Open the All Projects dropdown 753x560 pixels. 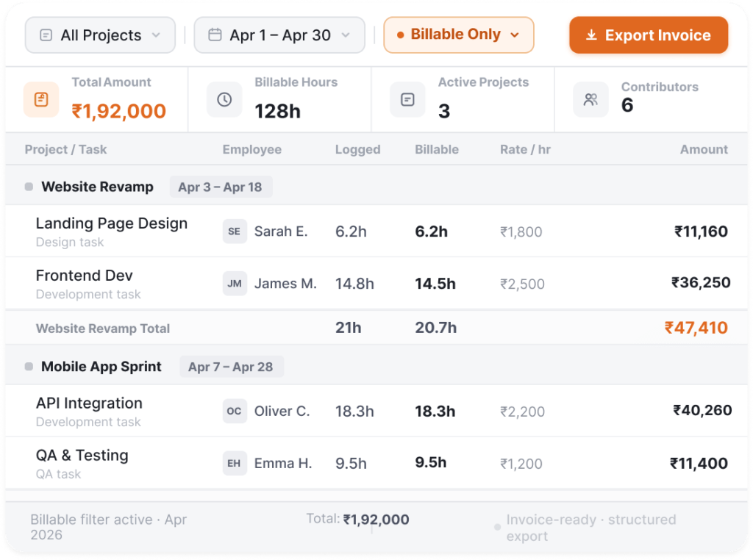point(100,35)
